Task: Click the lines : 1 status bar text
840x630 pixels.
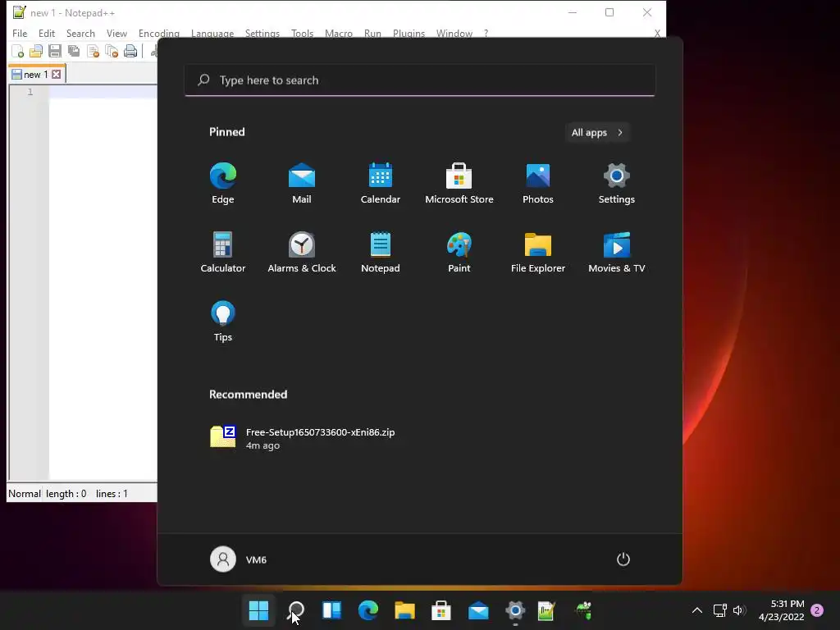Action: pos(112,493)
